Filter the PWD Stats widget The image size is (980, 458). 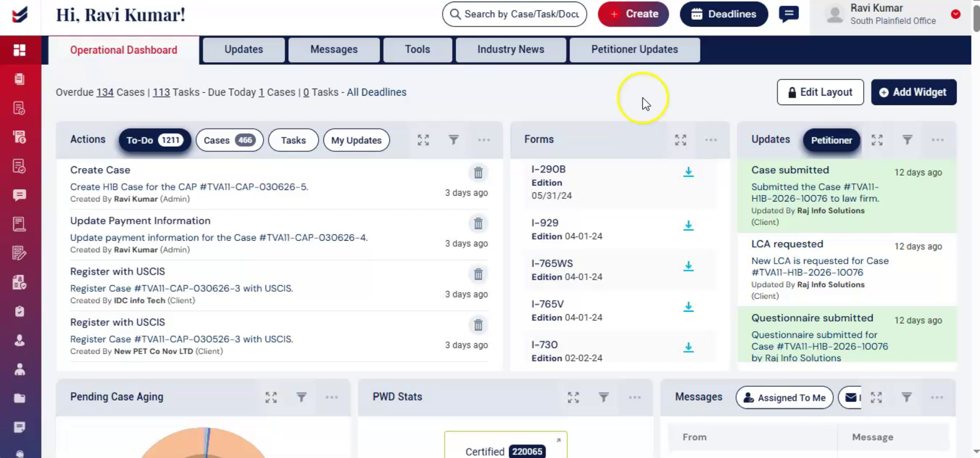(604, 397)
